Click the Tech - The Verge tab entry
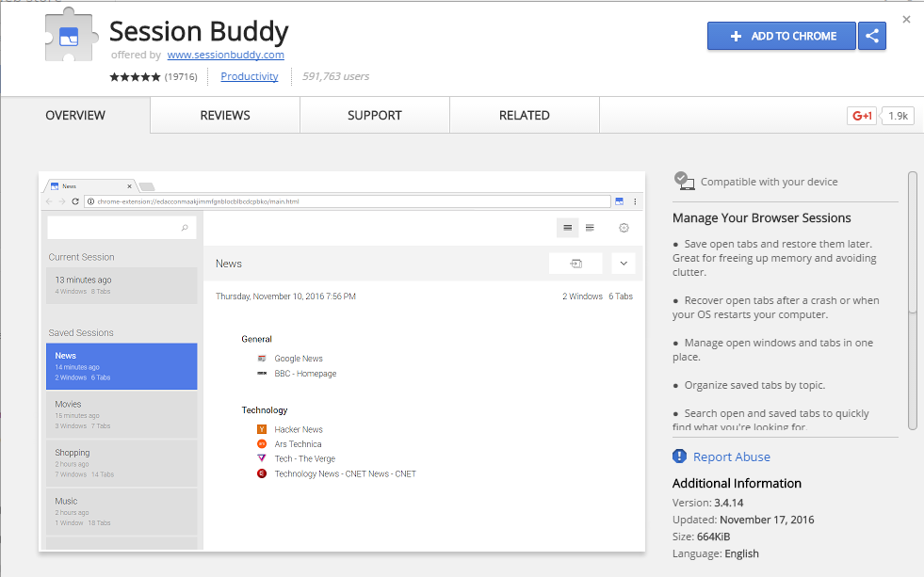Screen dimensions: 924x577 point(304,458)
